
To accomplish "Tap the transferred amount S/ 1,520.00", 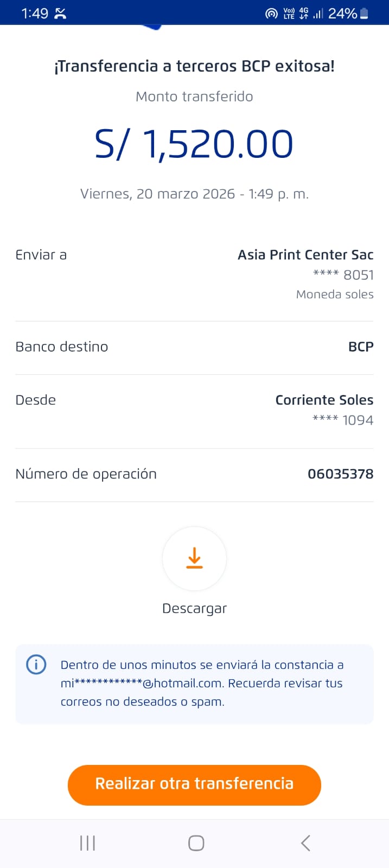I will click(x=194, y=144).
